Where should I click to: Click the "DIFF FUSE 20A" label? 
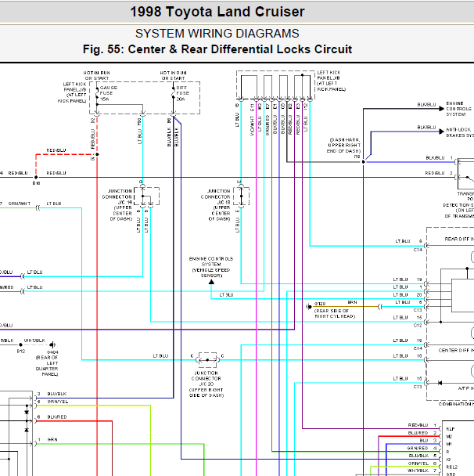182,93
